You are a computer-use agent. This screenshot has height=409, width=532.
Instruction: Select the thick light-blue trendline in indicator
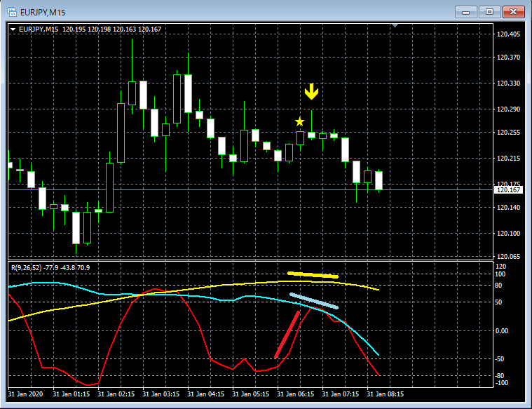point(314,301)
